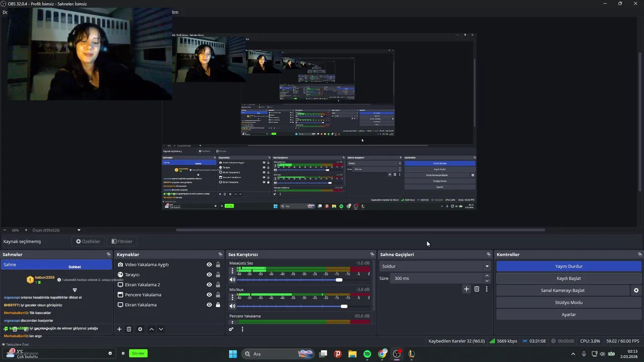This screenshot has height=362, width=644.
Task: Open virtual camera settings gear
Action: click(636, 290)
